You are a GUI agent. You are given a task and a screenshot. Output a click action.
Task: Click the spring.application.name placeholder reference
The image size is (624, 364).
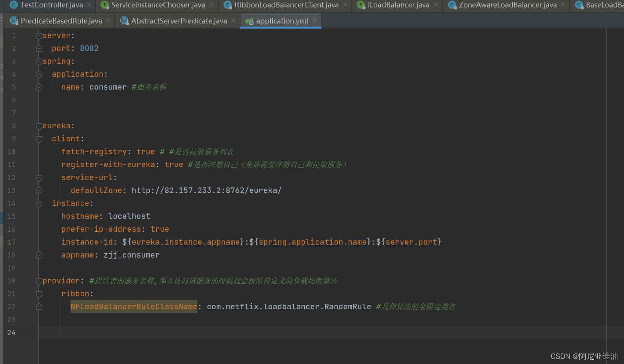pos(313,242)
